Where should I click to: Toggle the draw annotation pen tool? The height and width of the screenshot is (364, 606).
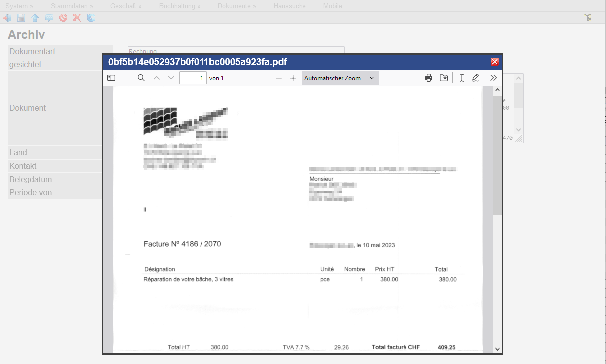tap(476, 78)
